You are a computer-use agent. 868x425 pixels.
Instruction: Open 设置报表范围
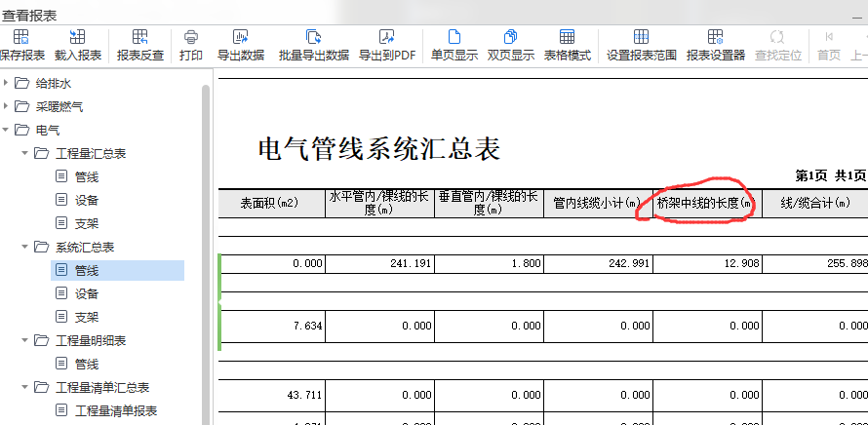click(x=641, y=45)
